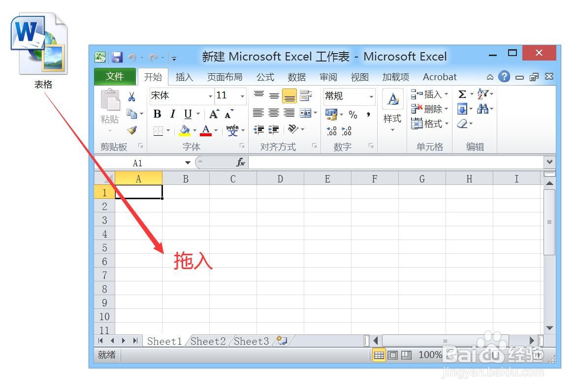Click Find and Select binoculars icon
The height and width of the screenshot is (392, 576).
tap(482, 109)
